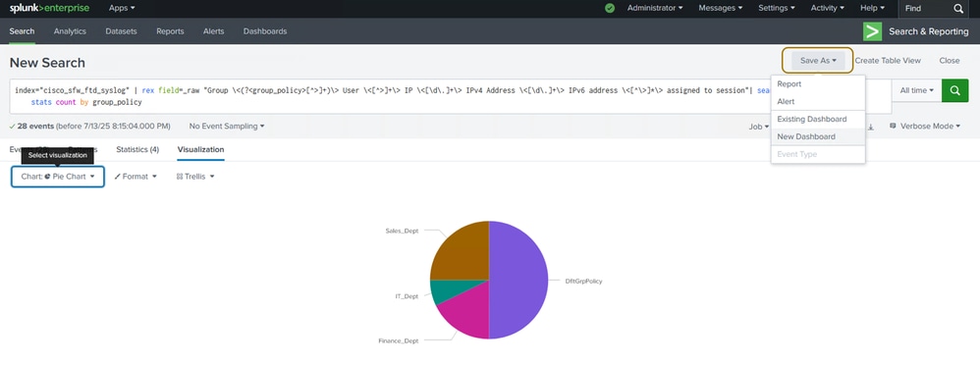Open the Trellis layout dropdown
980x365 pixels.
click(x=195, y=177)
